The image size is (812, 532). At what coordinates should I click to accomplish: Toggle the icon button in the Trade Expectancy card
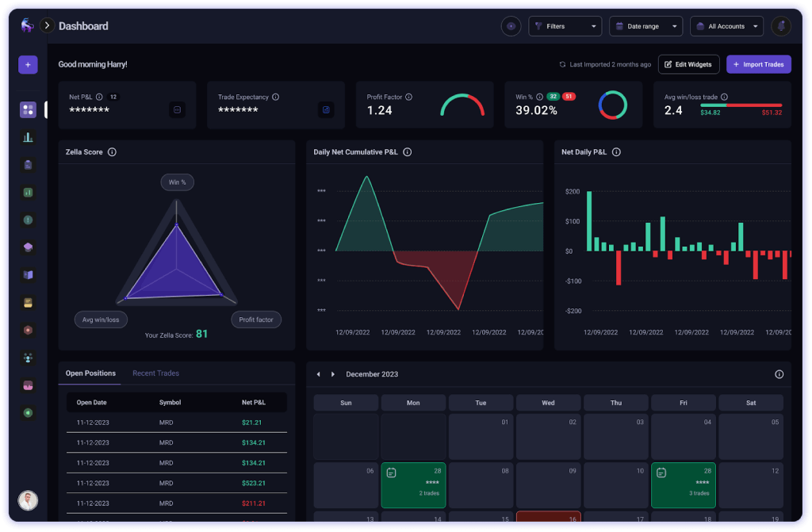(325, 110)
